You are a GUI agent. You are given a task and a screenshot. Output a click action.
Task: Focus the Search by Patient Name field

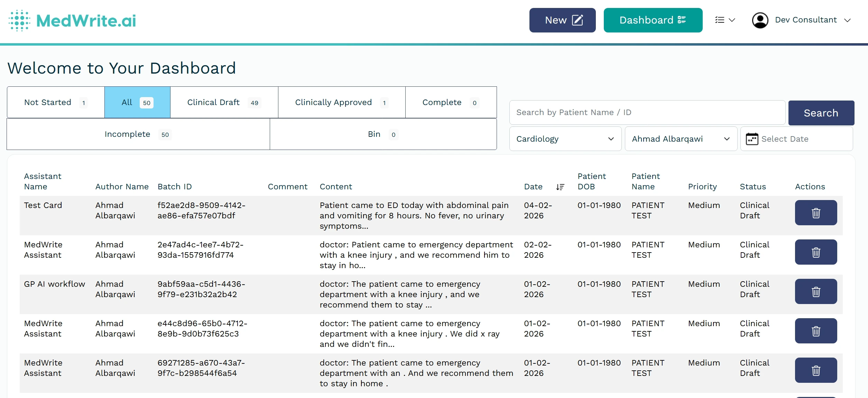pyautogui.click(x=647, y=113)
